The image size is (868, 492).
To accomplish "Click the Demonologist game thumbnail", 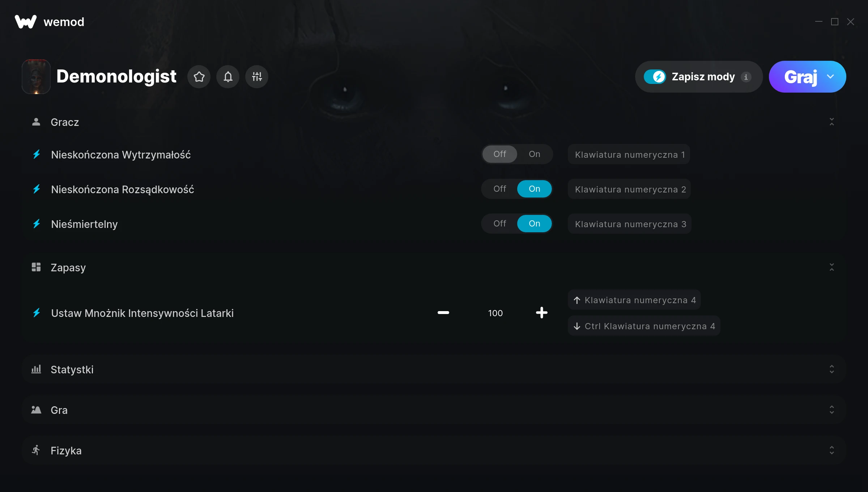I will pos(36,77).
